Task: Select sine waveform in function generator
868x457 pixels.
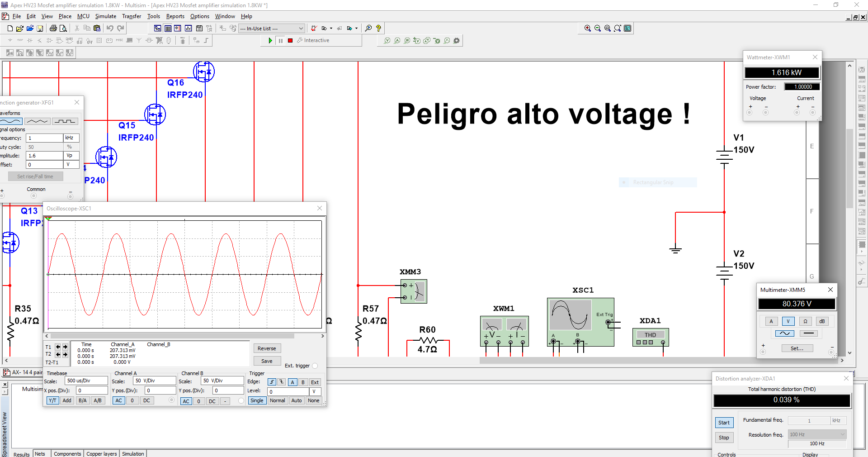Action: tap(11, 121)
